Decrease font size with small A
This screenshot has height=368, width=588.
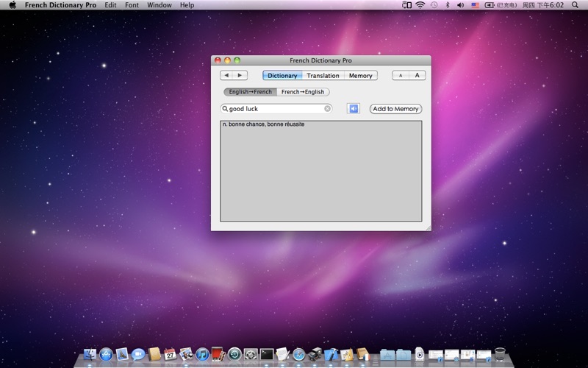pos(401,75)
